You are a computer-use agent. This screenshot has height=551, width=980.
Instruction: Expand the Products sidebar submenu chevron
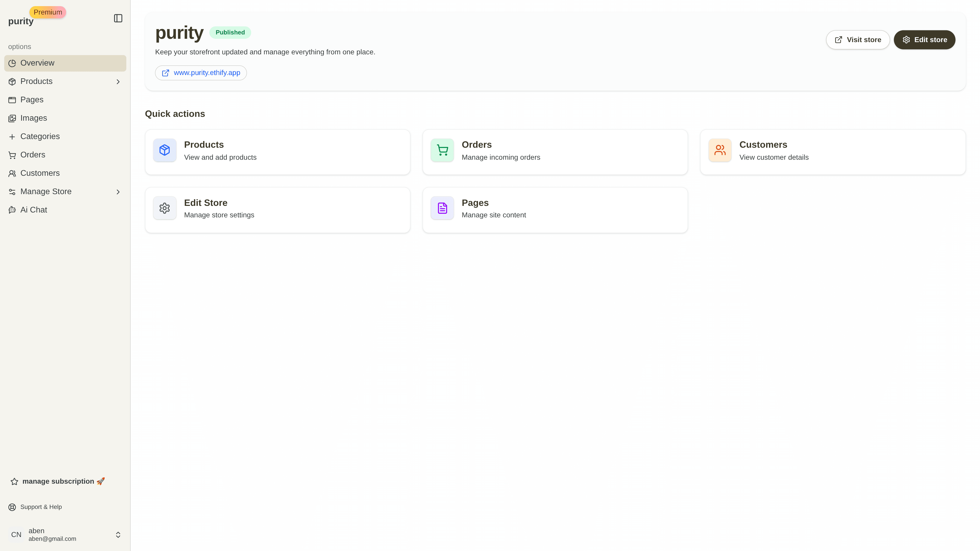pos(118,82)
